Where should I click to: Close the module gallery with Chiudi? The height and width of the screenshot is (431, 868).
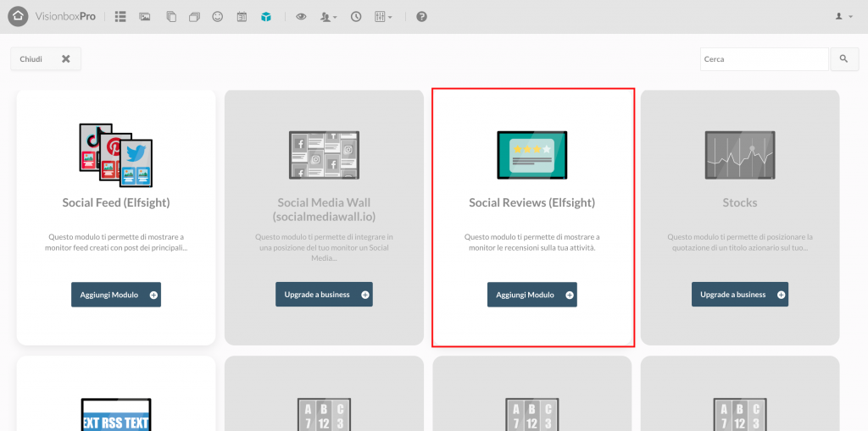(46, 58)
